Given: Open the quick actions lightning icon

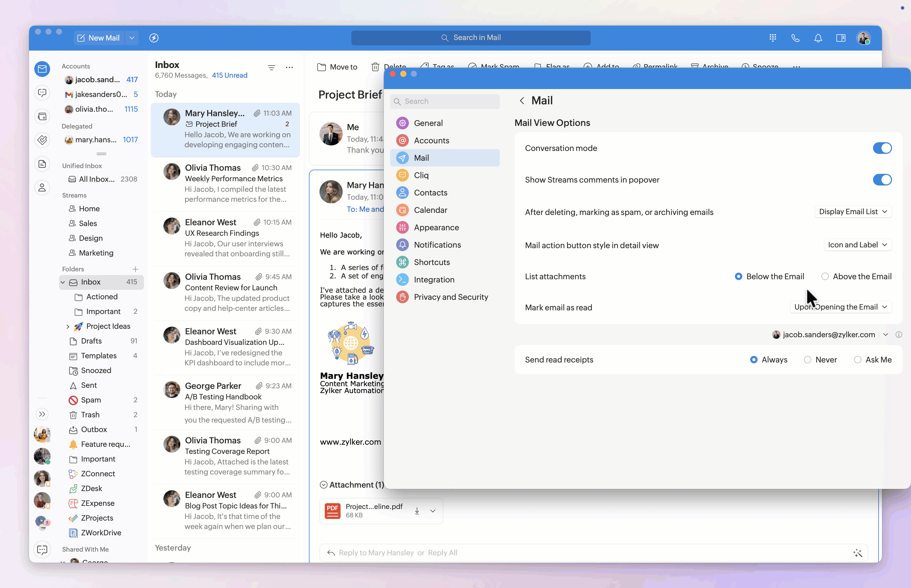Looking at the screenshot, I should tap(154, 38).
